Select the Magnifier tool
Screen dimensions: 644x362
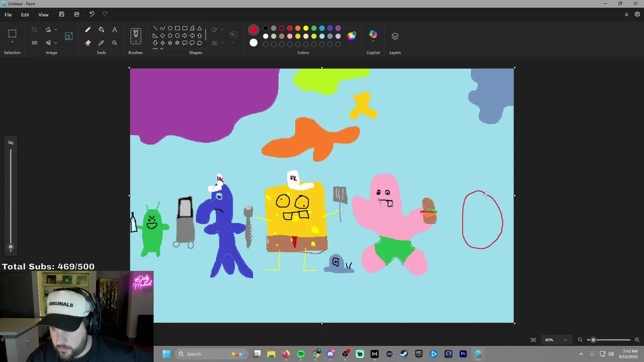tap(115, 43)
